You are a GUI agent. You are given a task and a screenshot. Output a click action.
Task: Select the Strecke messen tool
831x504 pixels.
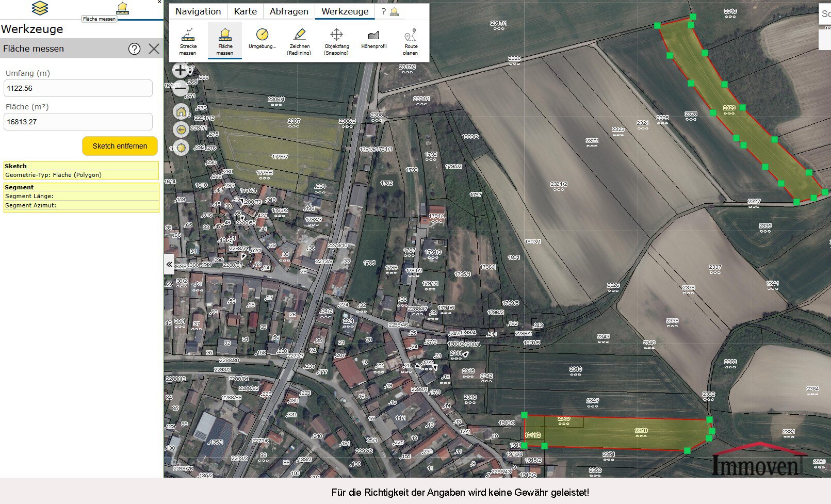(188, 41)
